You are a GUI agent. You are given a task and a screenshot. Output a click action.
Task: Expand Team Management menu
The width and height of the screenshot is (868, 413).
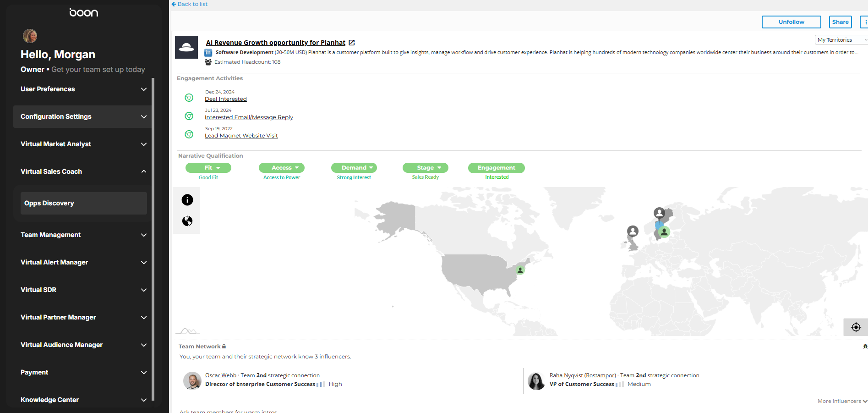tap(83, 235)
